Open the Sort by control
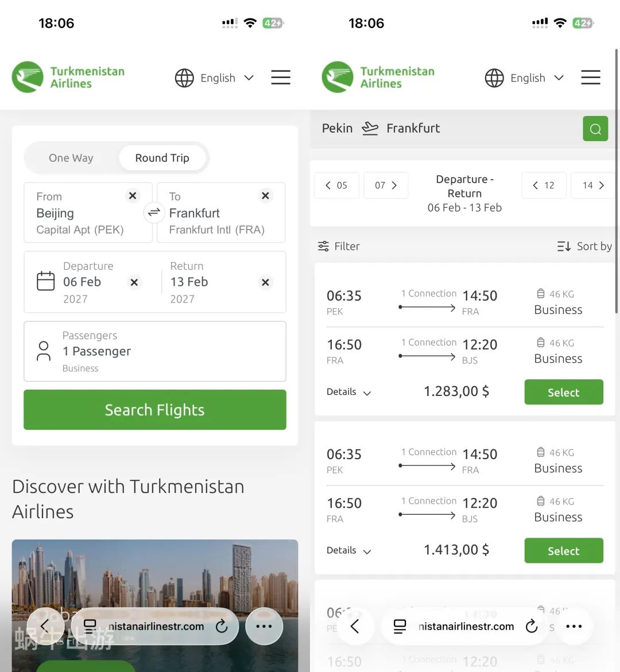Image resolution: width=620 pixels, height=672 pixels. (584, 246)
